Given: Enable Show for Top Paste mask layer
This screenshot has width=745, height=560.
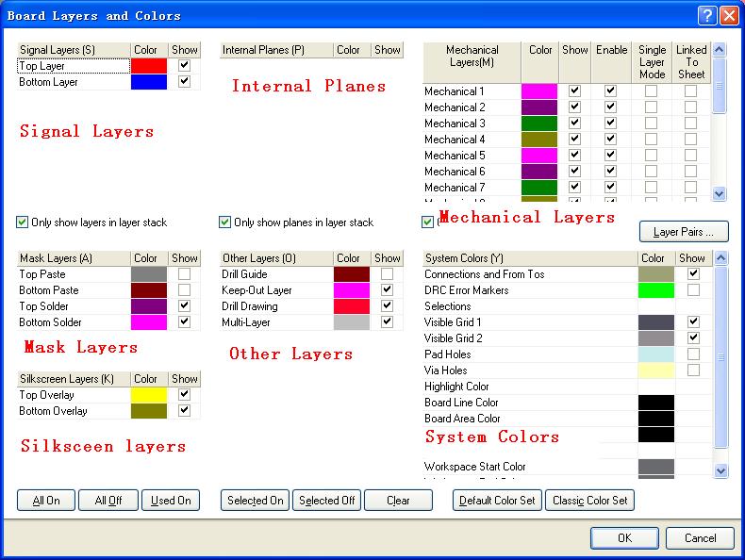Looking at the screenshot, I should click(184, 274).
